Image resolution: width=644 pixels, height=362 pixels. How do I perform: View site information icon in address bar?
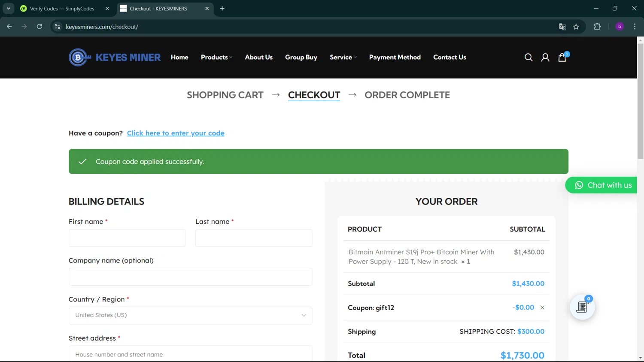57,27
